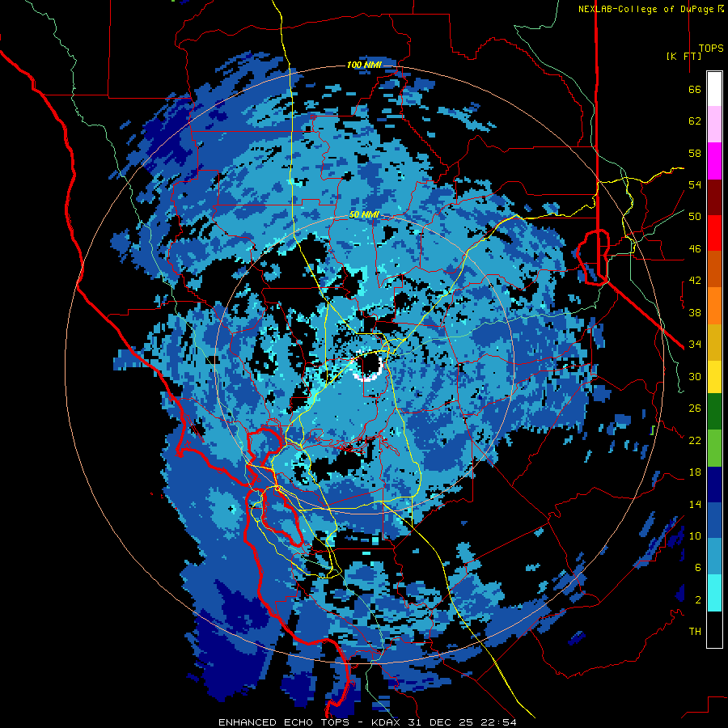728x728 pixels.
Task: Click the navy 22 legend block
Action: coord(714,485)
